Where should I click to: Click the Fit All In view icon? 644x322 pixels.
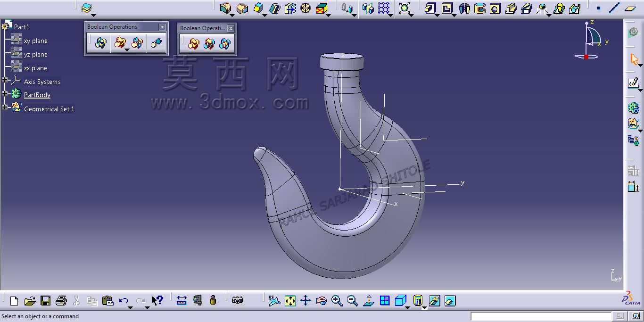290,300
